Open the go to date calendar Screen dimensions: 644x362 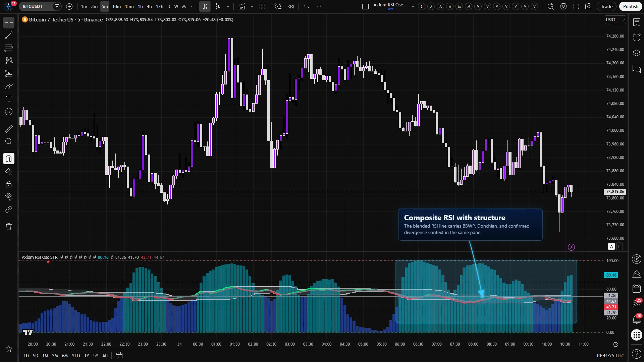point(119,356)
